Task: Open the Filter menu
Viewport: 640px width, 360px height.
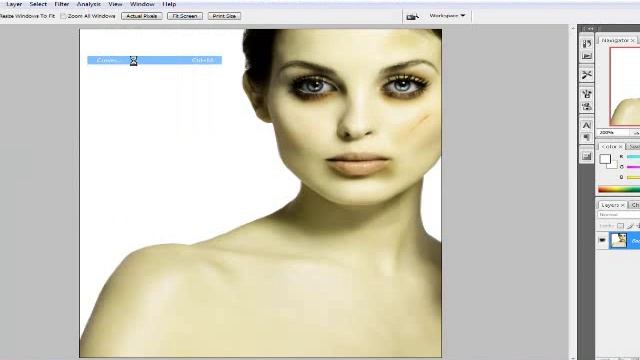Action: coord(62,4)
